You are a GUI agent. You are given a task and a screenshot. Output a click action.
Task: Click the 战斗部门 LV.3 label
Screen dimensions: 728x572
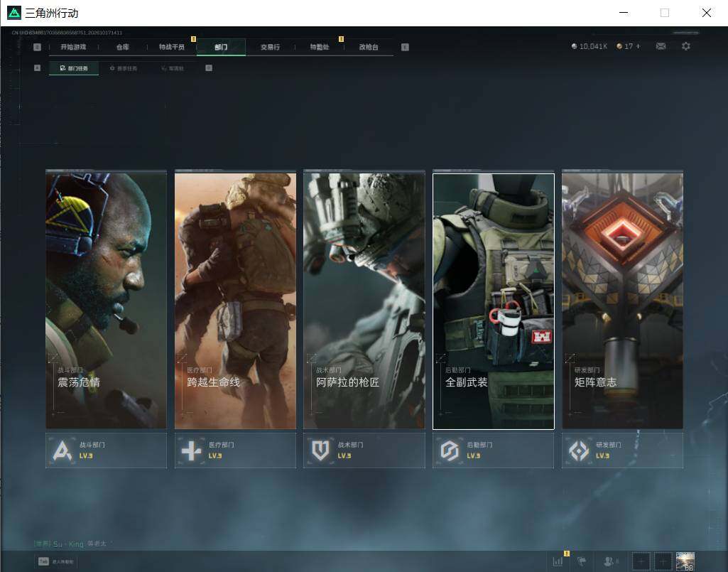click(92, 450)
